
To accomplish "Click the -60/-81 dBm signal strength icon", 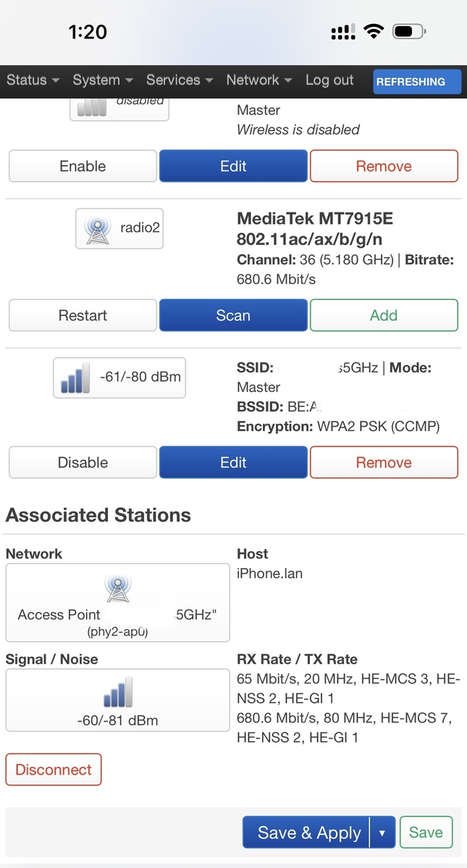I will tap(117, 691).
